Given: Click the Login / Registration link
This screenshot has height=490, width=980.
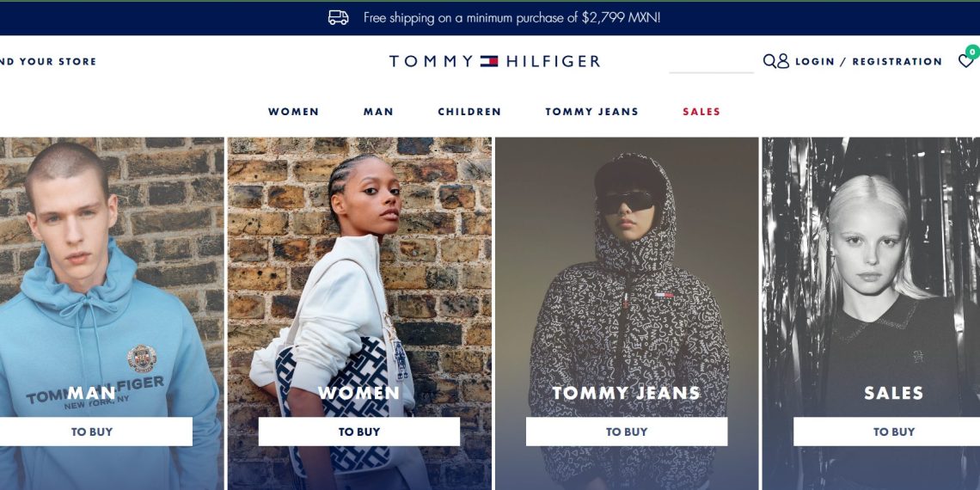Looking at the screenshot, I should coord(869,61).
